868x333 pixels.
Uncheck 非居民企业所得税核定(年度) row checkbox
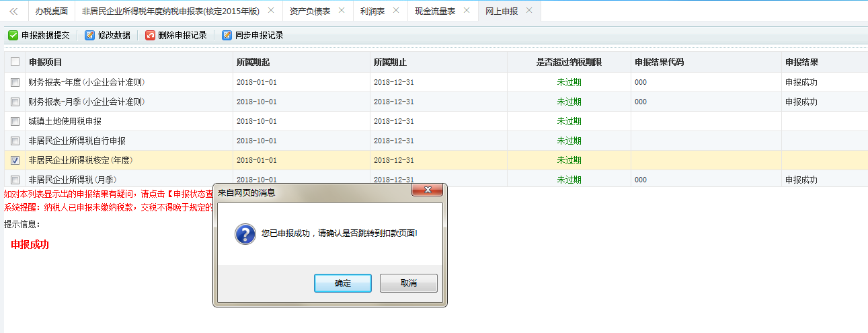coord(15,160)
